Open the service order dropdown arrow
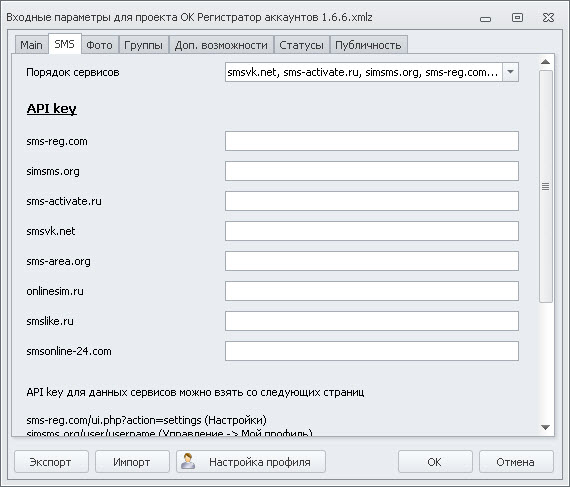The image size is (570, 487). 510,72
